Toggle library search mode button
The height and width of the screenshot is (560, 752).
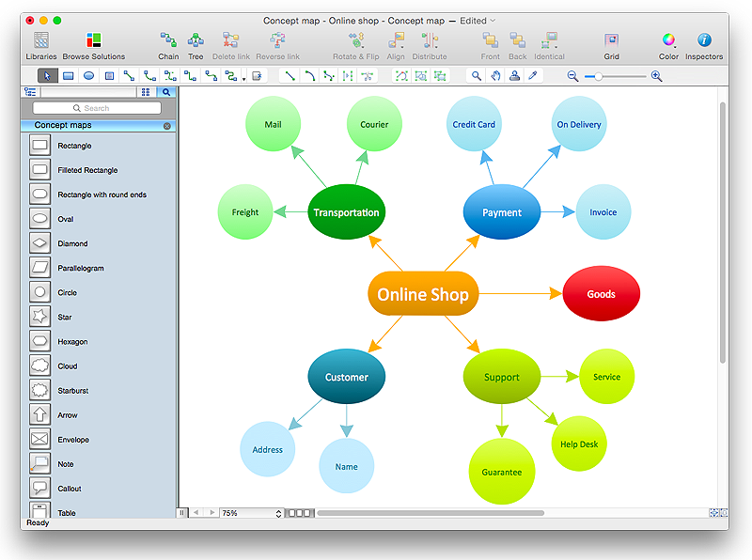coord(166,92)
